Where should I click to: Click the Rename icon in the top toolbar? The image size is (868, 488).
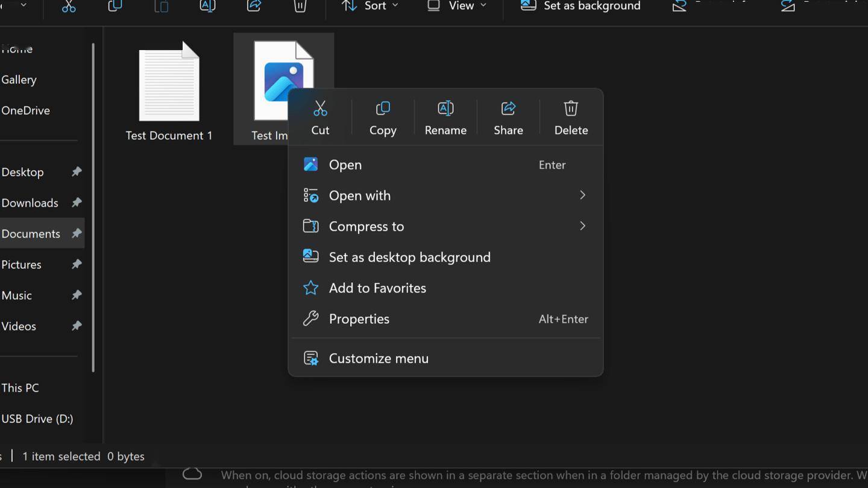pos(207,6)
